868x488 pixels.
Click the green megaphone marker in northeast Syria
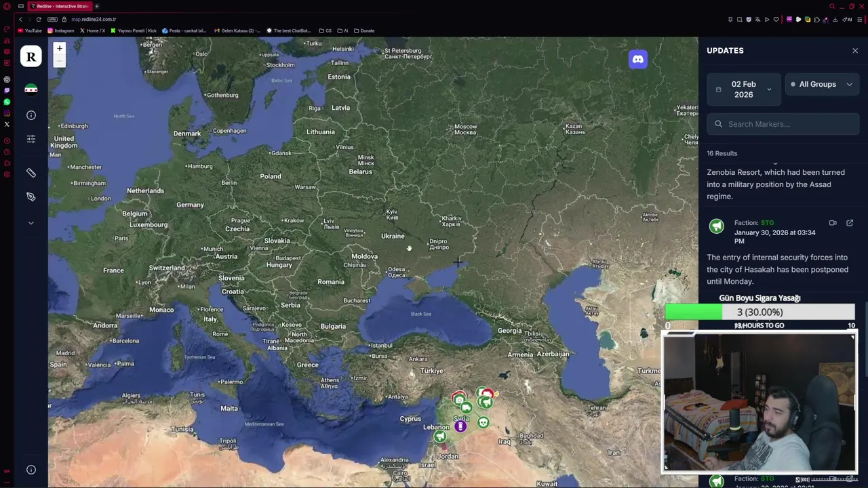point(486,403)
